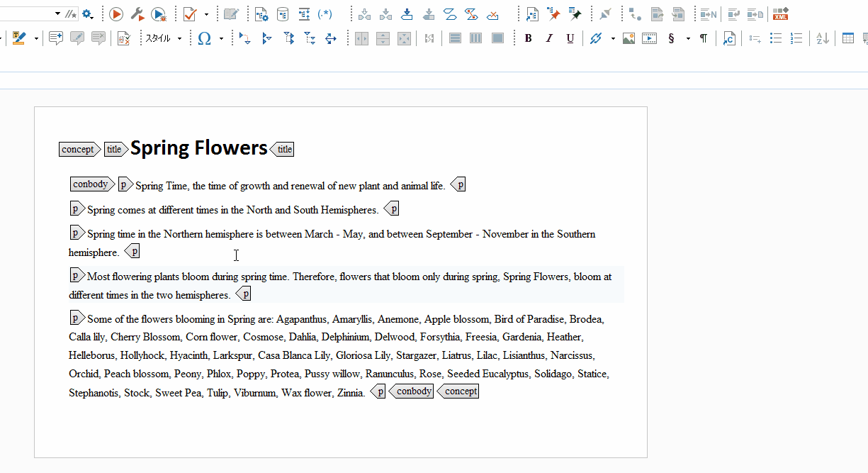Click the grey book-with-pencil icon
The height and width of the screenshot is (473, 868).
click(231, 14)
